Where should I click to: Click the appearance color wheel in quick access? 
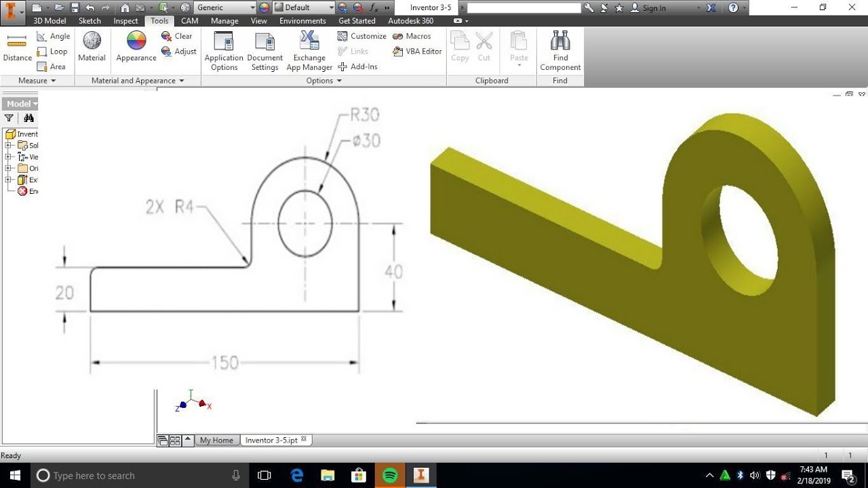click(x=264, y=8)
